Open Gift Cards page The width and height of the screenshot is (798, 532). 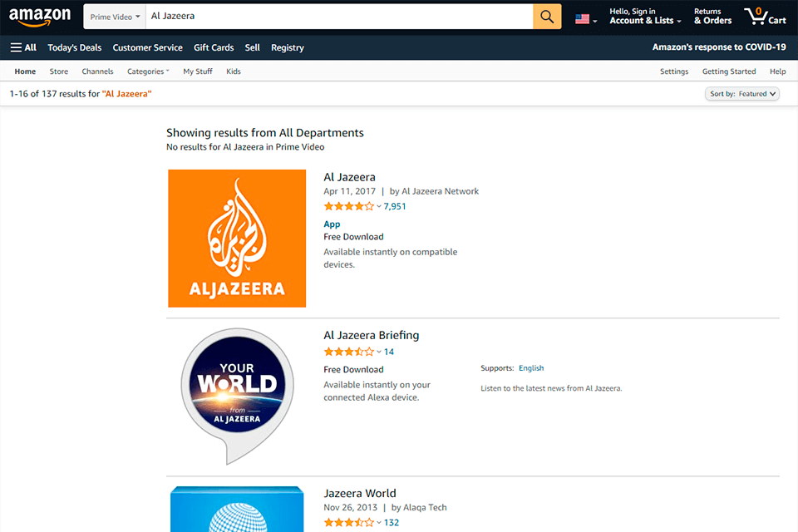214,47
